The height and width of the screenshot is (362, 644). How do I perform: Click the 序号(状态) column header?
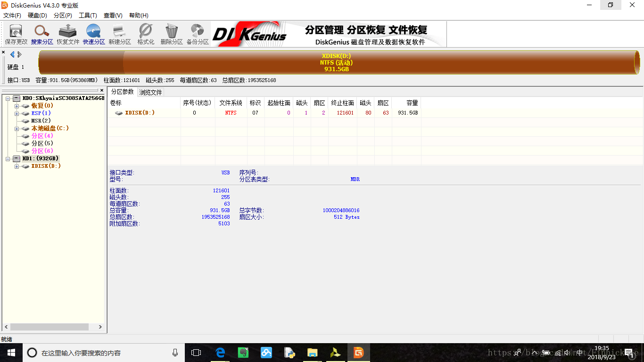(x=197, y=103)
